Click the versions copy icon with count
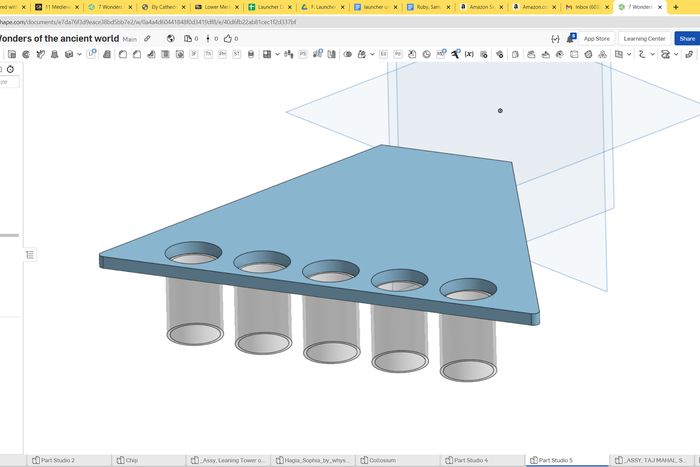700x467 pixels. [x=188, y=38]
